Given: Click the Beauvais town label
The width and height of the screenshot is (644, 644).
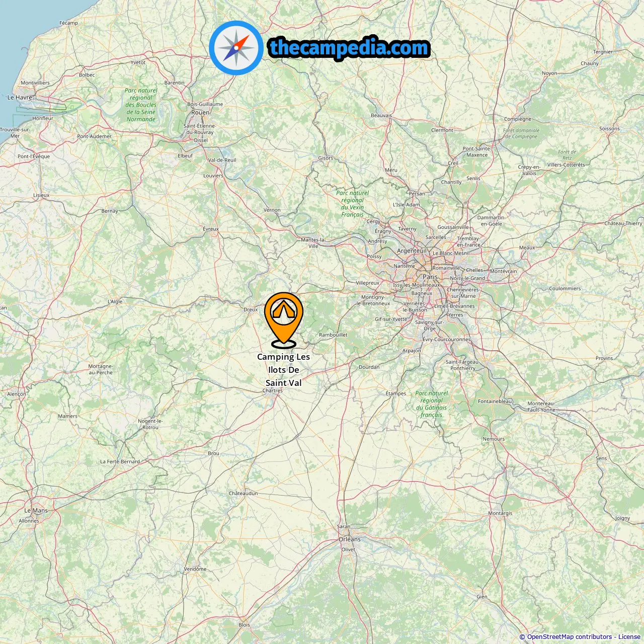Looking at the screenshot, I should tap(381, 116).
